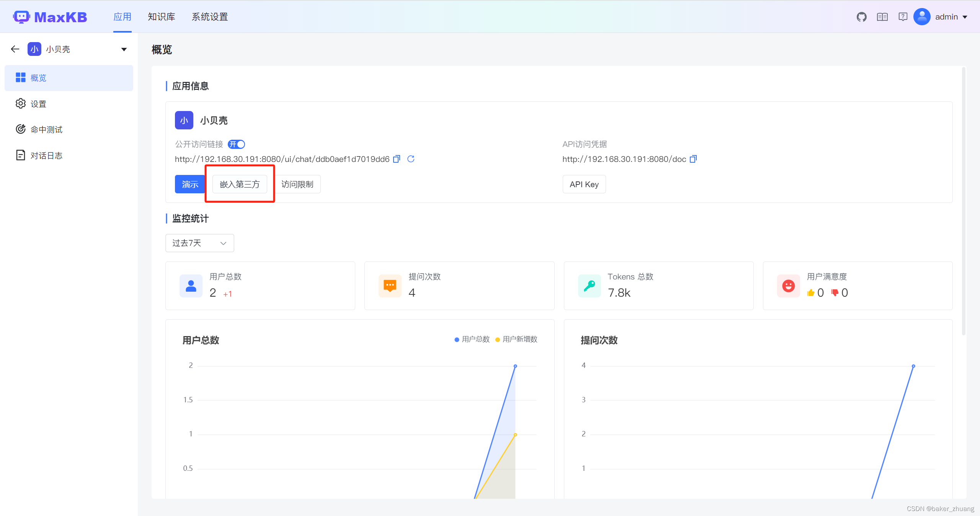The image size is (980, 516).
Task: Open the documentation book icon
Action: click(x=882, y=17)
